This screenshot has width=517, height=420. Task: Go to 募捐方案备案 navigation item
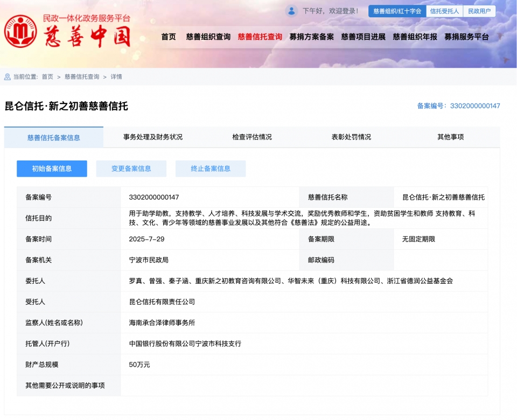tap(312, 37)
